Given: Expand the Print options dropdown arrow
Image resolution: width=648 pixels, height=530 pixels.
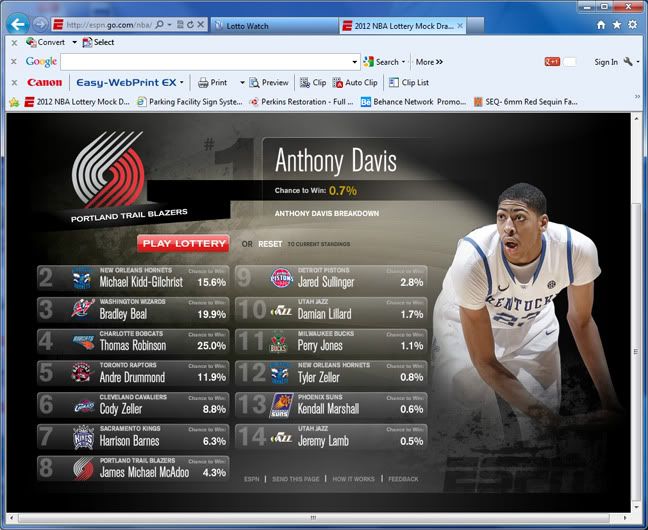Looking at the screenshot, I should coord(242,83).
